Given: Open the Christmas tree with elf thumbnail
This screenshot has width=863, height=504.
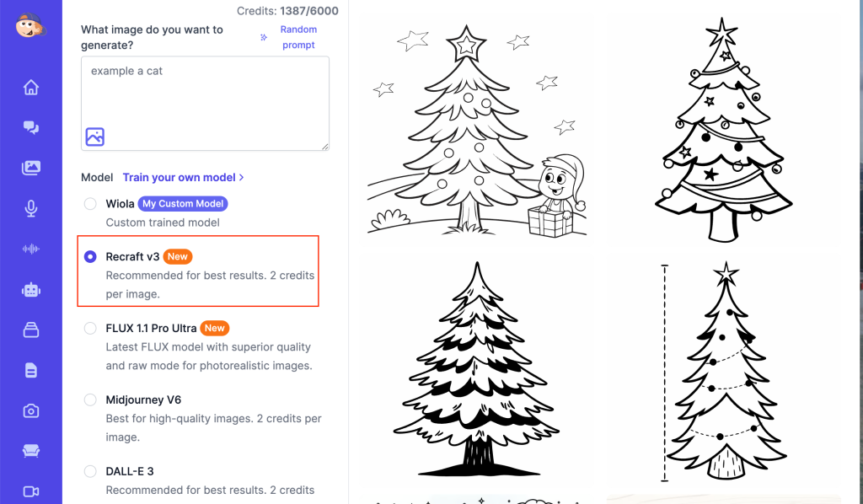Looking at the screenshot, I should point(477,131).
